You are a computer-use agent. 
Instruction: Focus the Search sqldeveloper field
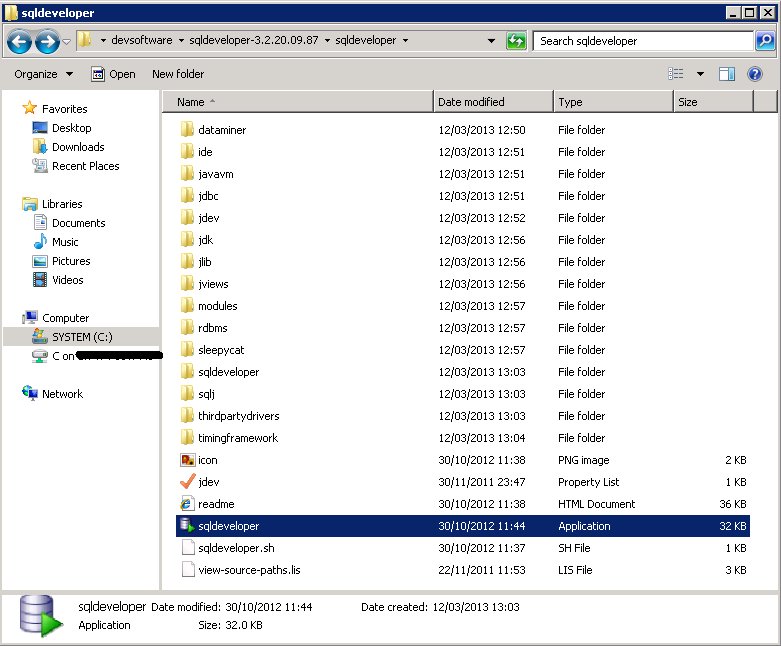point(643,41)
